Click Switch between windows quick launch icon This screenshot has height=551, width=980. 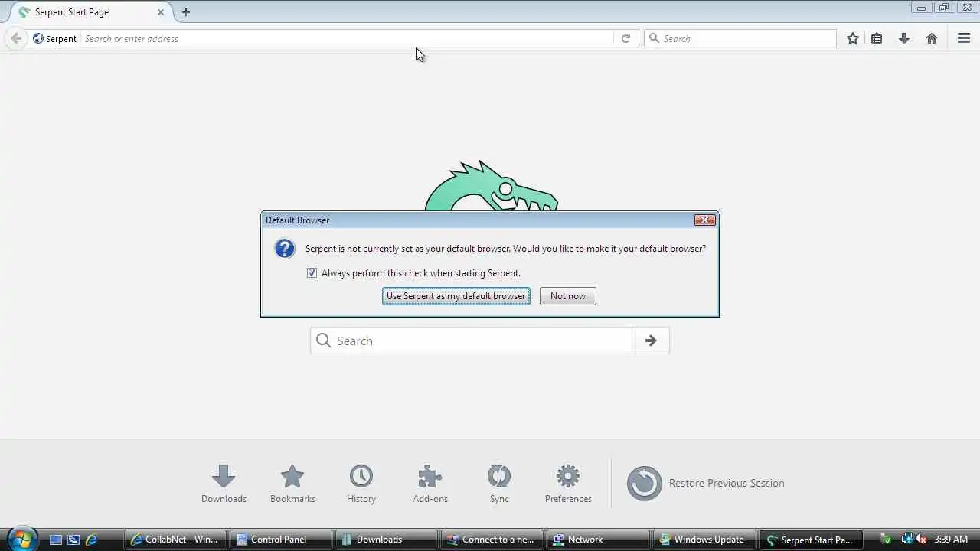(x=73, y=540)
